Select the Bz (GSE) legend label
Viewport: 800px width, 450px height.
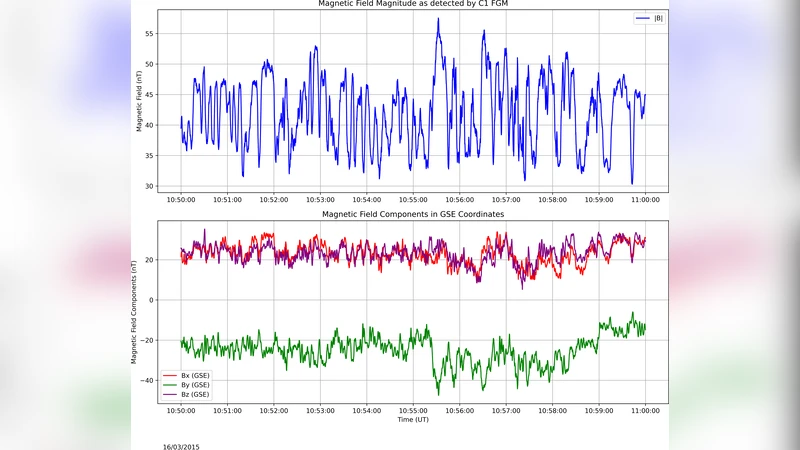click(x=195, y=394)
